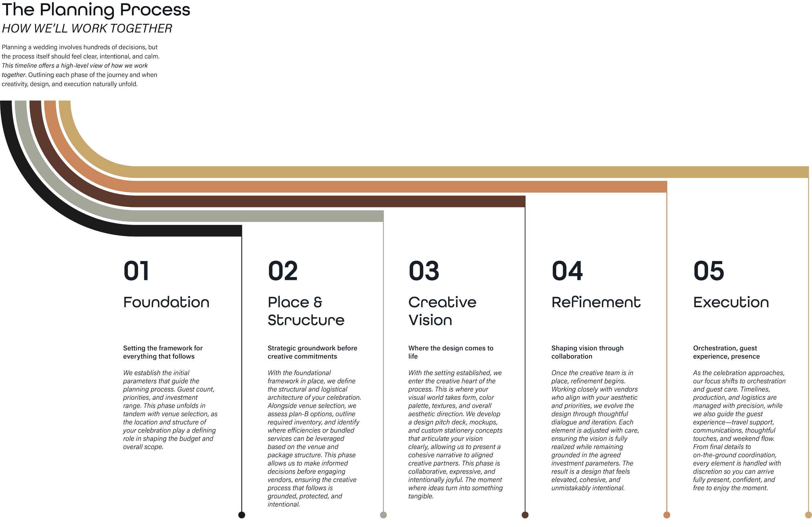Viewport: 812px width, 527px height.
Task: Click the Place & Structure heading
Action: pos(306,311)
